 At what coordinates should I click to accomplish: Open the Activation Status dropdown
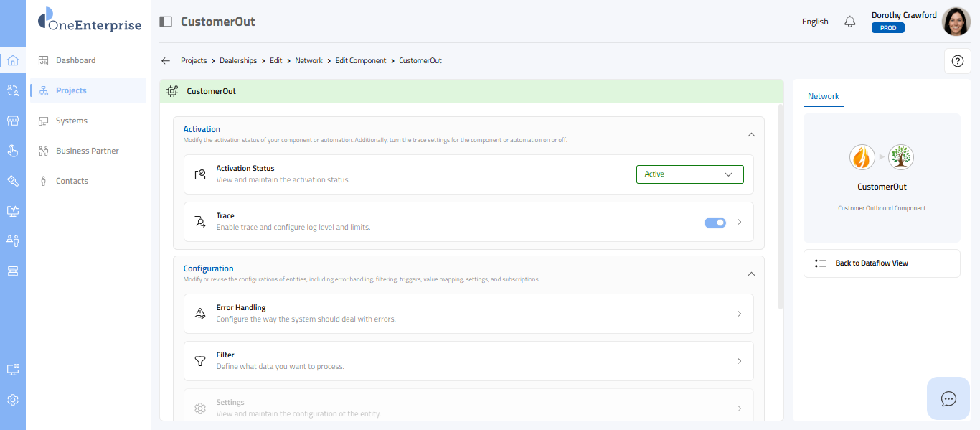point(689,174)
